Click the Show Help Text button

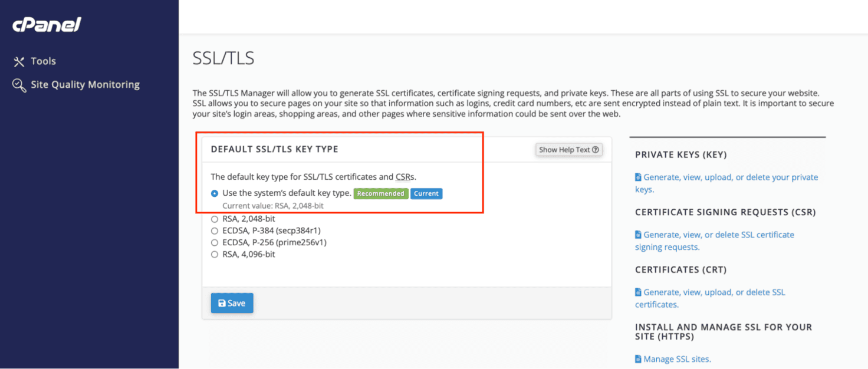tap(569, 150)
